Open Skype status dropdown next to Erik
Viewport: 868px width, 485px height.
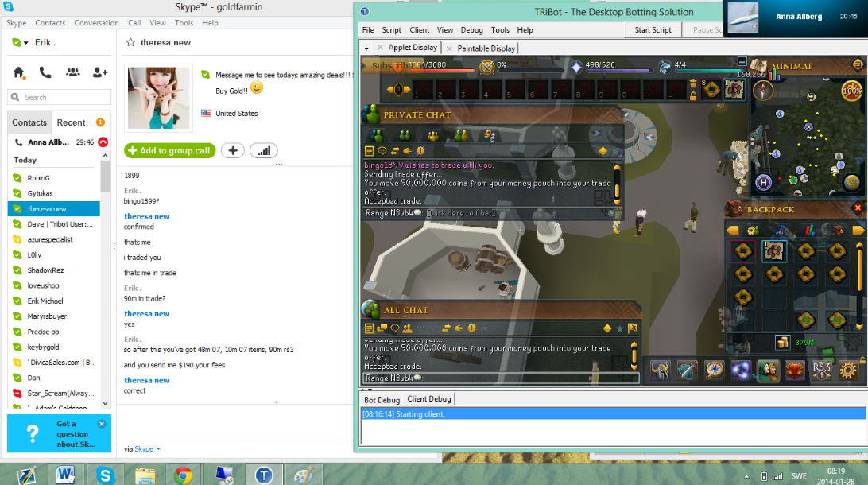[x=25, y=43]
